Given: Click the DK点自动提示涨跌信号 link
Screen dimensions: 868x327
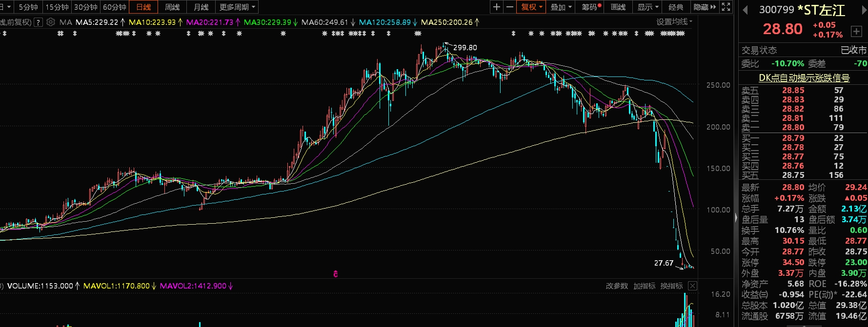Looking at the screenshot, I should [804, 77].
